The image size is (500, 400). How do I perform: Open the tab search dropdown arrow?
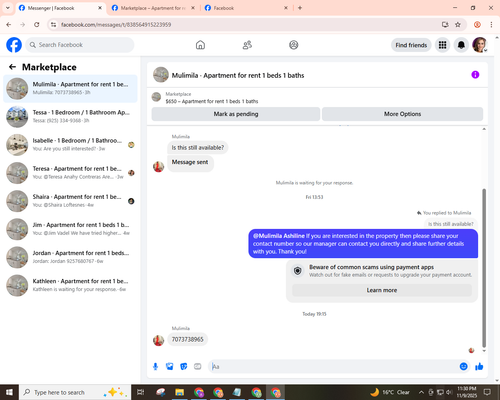[x=8, y=8]
